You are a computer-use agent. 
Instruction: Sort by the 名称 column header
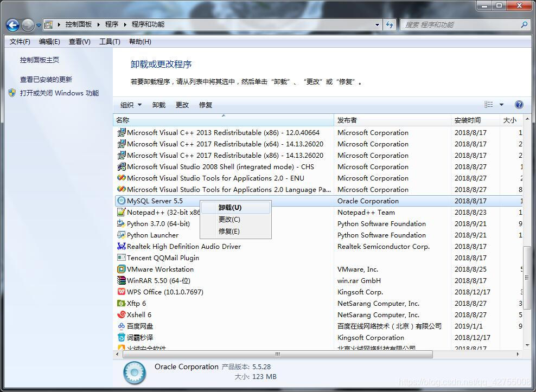tap(223, 120)
